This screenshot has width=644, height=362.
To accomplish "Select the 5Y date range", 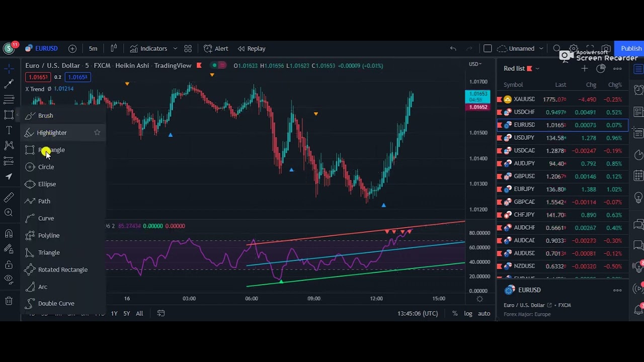I will [127, 313].
